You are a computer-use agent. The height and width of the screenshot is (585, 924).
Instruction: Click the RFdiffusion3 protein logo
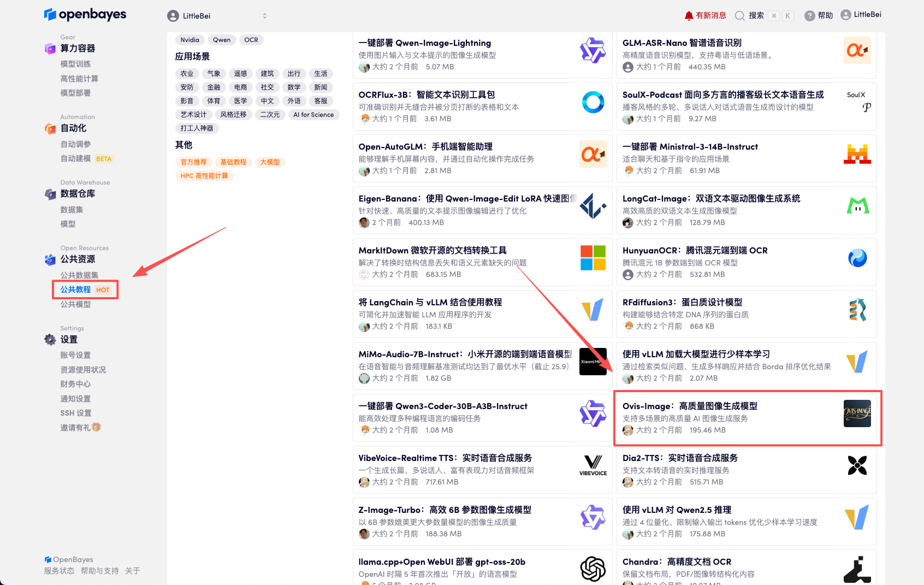point(857,310)
